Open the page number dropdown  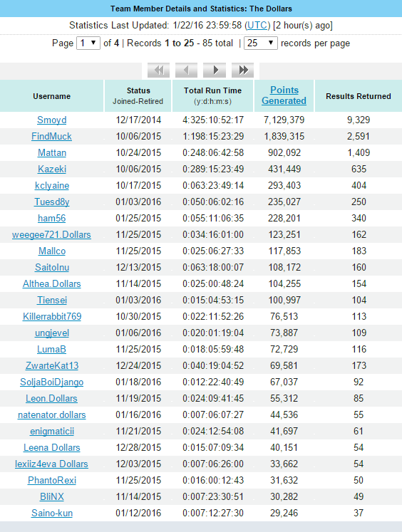click(x=88, y=43)
